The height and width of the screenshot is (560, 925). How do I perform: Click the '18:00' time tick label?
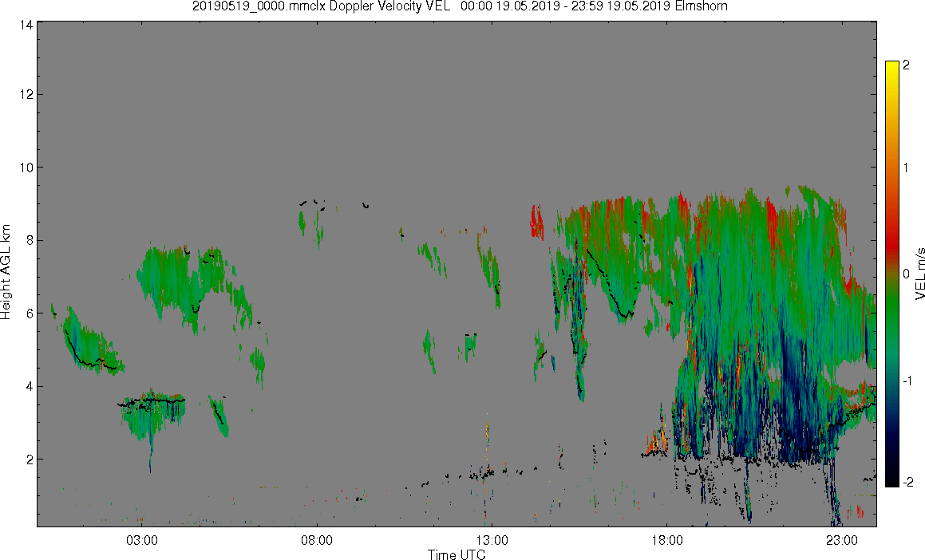pyautogui.click(x=667, y=540)
